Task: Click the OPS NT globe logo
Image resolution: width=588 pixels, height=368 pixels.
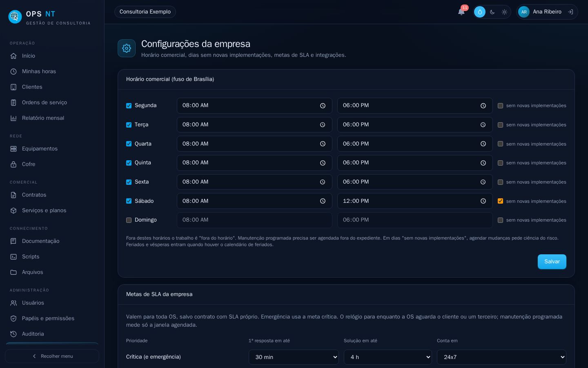Action: click(15, 17)
